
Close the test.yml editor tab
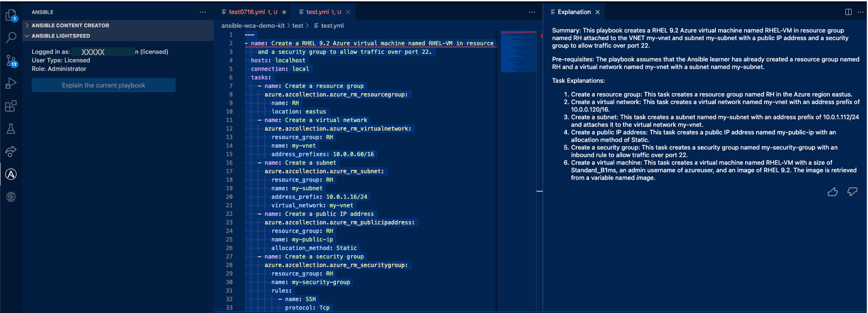pyautogui.click(x=348, y=12)
